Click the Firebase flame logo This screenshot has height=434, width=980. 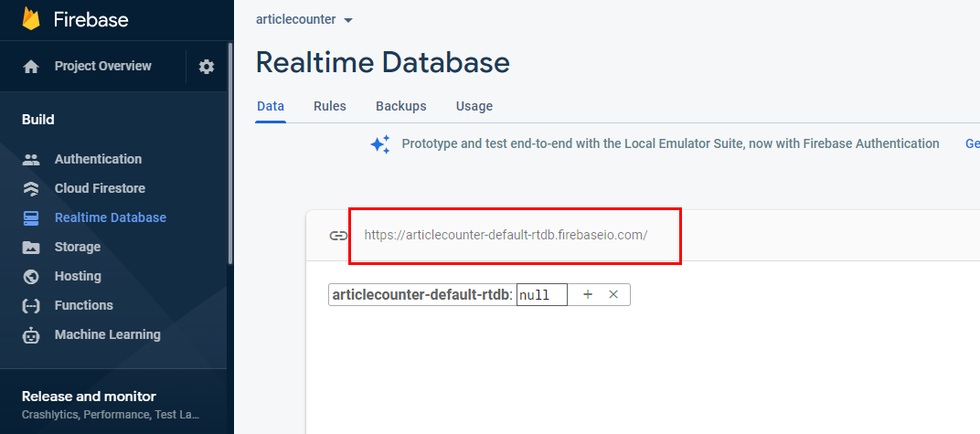pyautogui.click(x=31, y=19)
